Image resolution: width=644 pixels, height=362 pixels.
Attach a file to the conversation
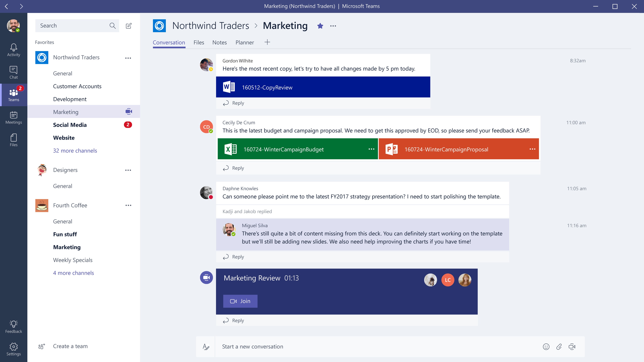pos(559,347)
